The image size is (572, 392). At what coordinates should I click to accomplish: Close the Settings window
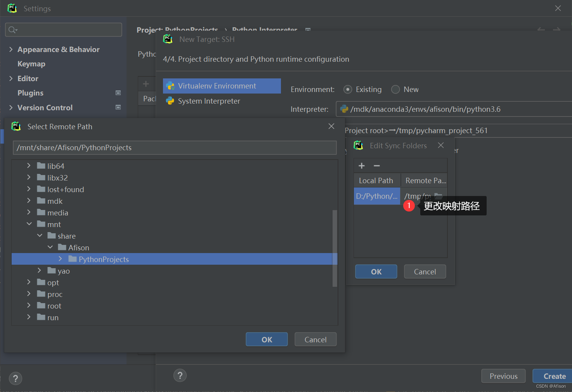pyautogui.click(x=558, y=8)
